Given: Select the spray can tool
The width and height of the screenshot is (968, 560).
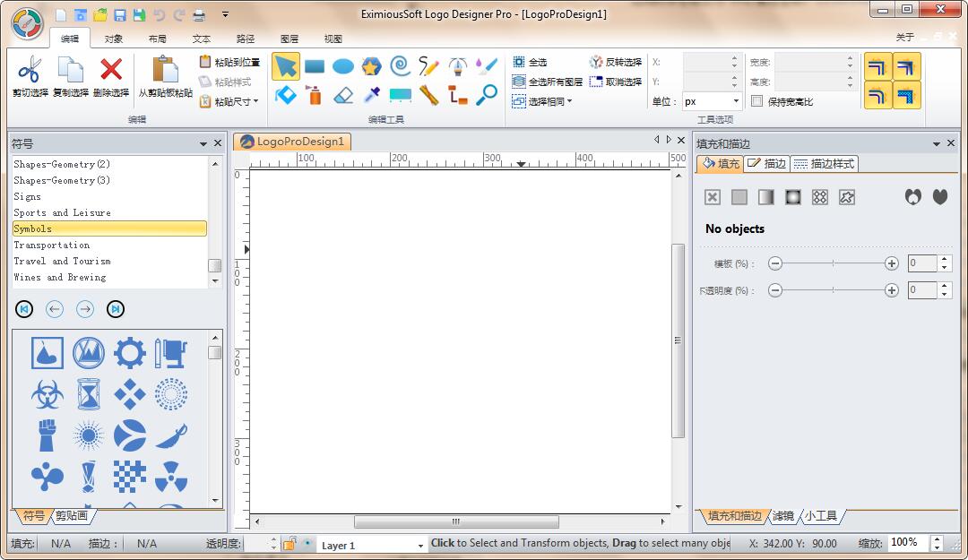Looking at the screenshot, I should [x=315, y=95].
